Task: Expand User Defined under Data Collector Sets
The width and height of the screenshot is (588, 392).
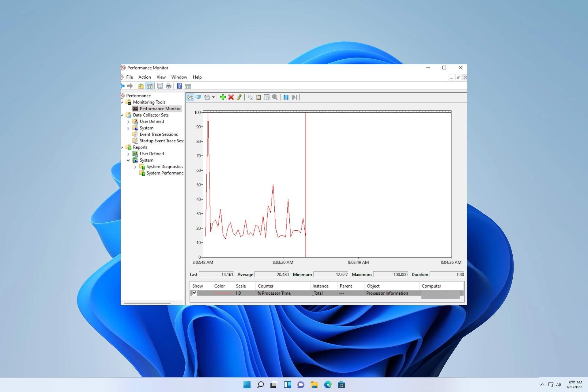Action: coord(129,122)
